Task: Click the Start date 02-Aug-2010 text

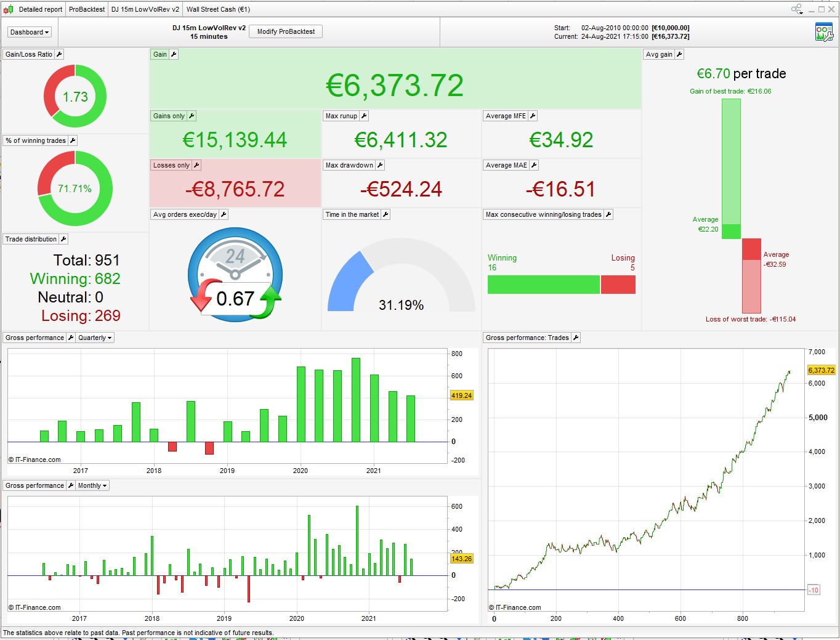Action: (x=615, y=28)
